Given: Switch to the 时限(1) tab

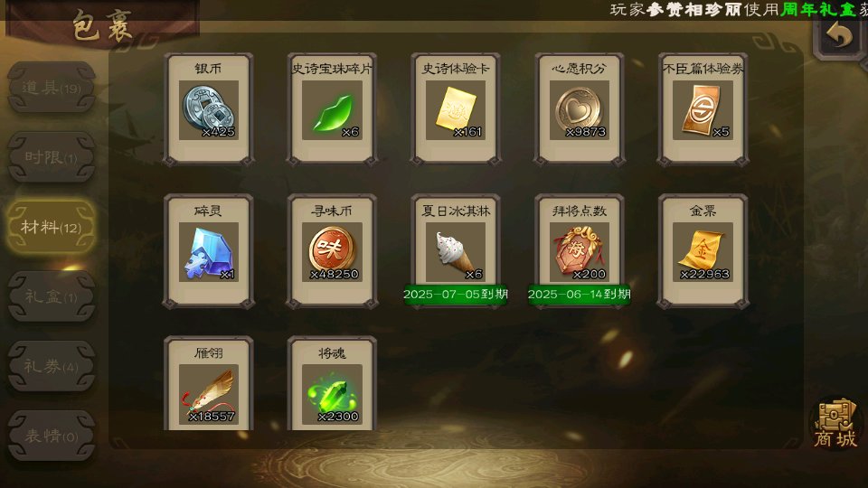Looking at the screenshot, I should point(52,157).
